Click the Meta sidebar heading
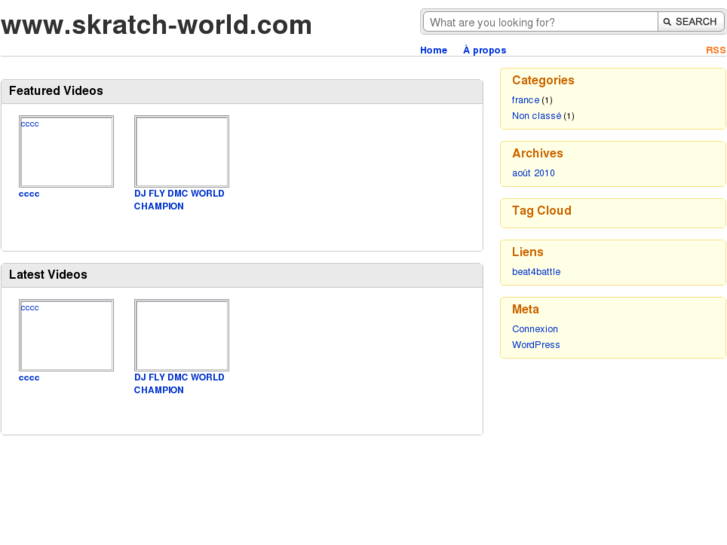 coord(525,309)
